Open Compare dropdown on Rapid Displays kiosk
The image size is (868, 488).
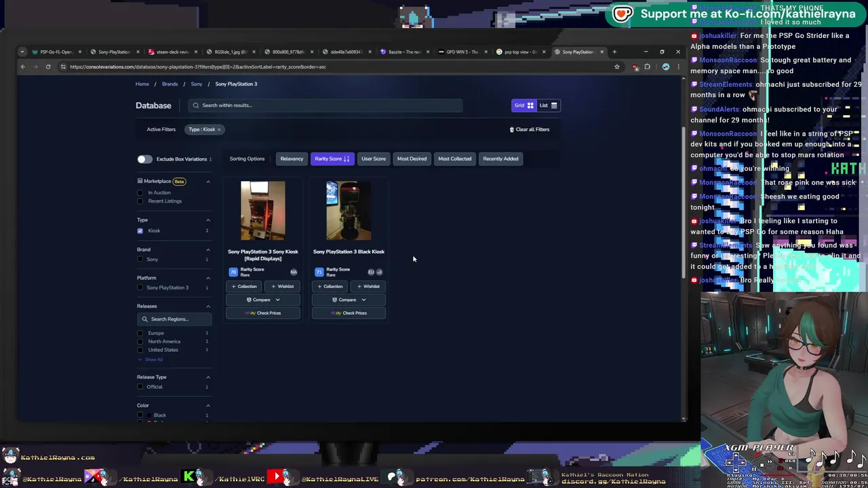pos(263,300)
